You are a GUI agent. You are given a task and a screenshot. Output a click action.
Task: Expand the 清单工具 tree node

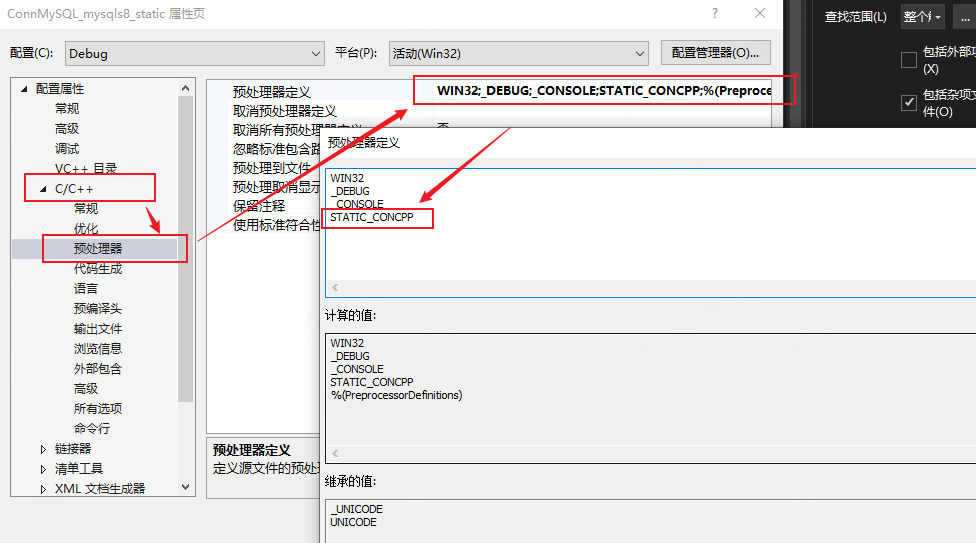[x=43, y=469]
